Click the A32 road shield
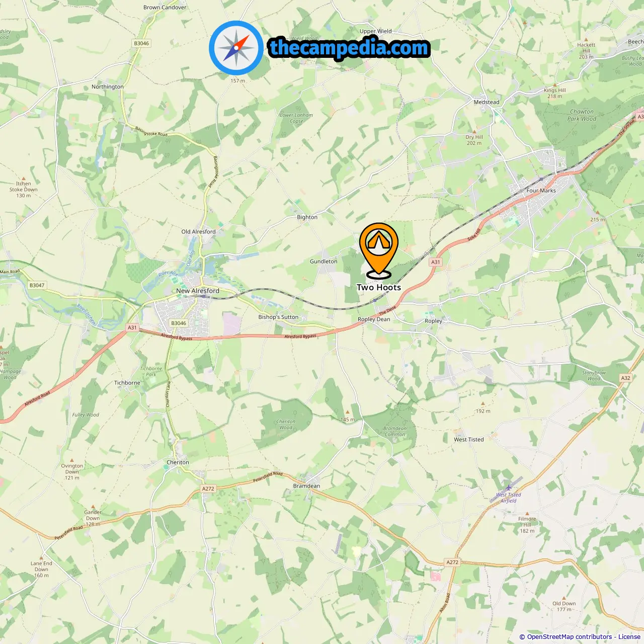The height and width of the screenshot is (644, 644). tap(625, 378)
